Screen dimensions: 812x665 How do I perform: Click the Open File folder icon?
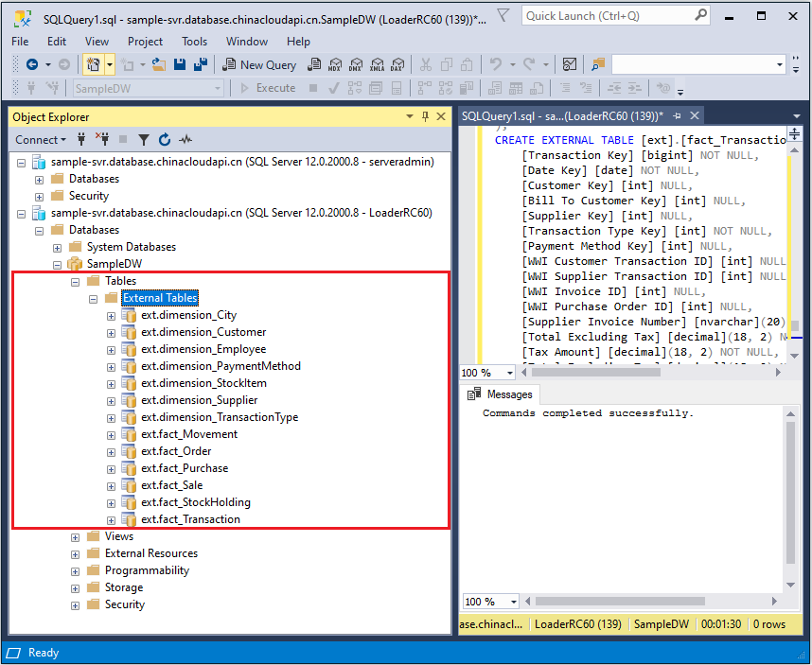(158, 64)
